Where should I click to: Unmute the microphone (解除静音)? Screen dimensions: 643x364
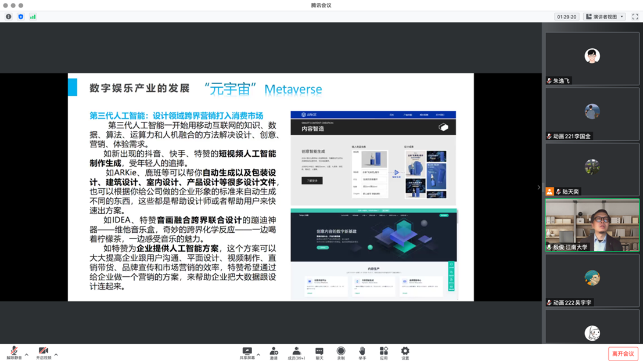pos(14,352)
